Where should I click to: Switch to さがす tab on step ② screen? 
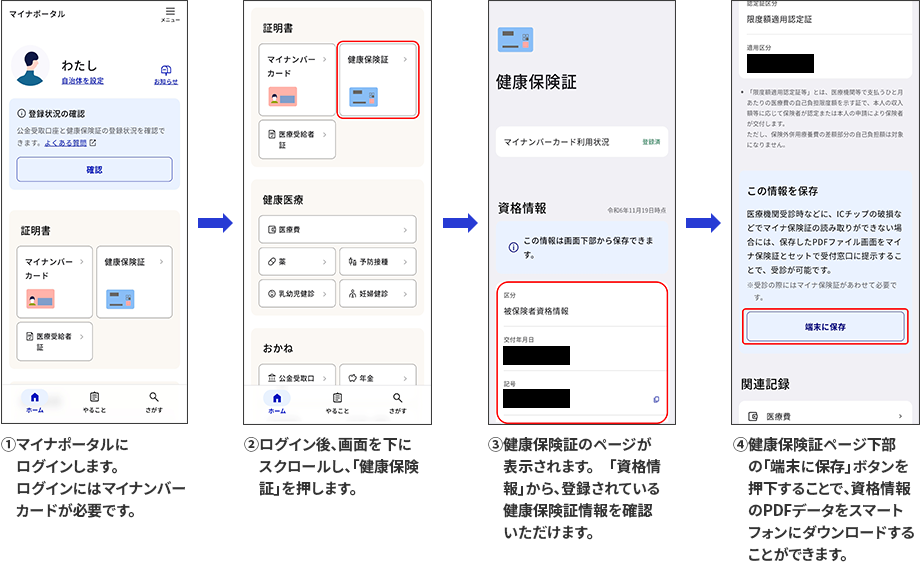coord(398,402)
